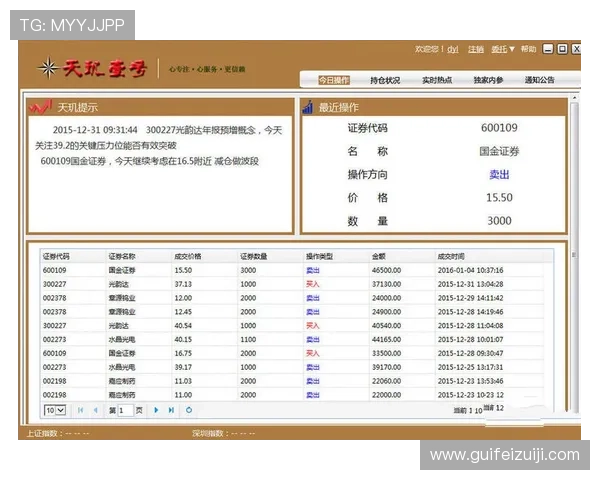Open the 持仓状况 tab
The height and width of the screenshot is (480, 600).
point(385,80)
